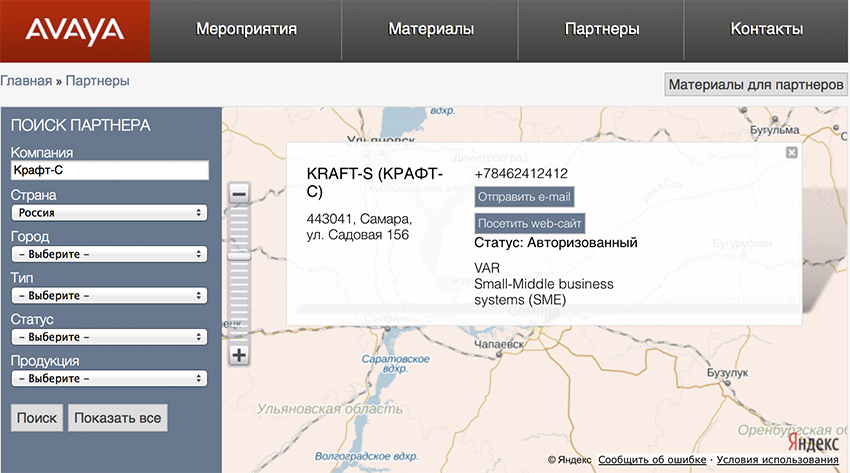850x473 pixels.
Task: Click the Поиск button
Action: [x=37, y=418]
